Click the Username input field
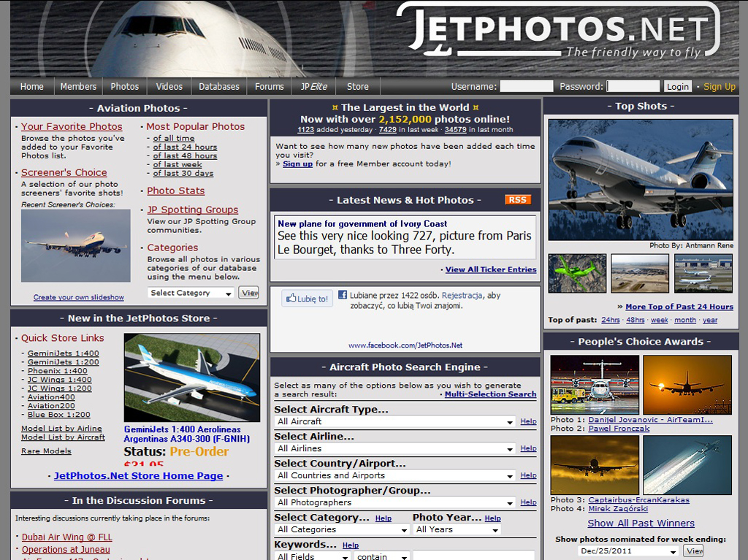 (526, 86)
